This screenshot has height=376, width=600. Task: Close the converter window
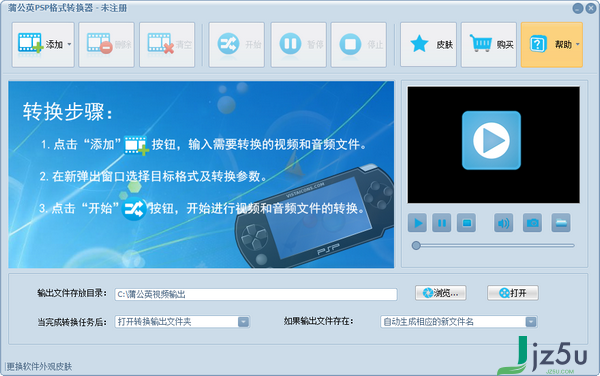point(591,8)
